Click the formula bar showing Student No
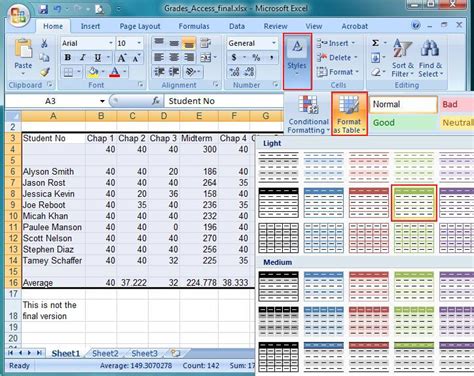This screenshot has height=376, width=474. pyautogui.click(x=223, y=101)
